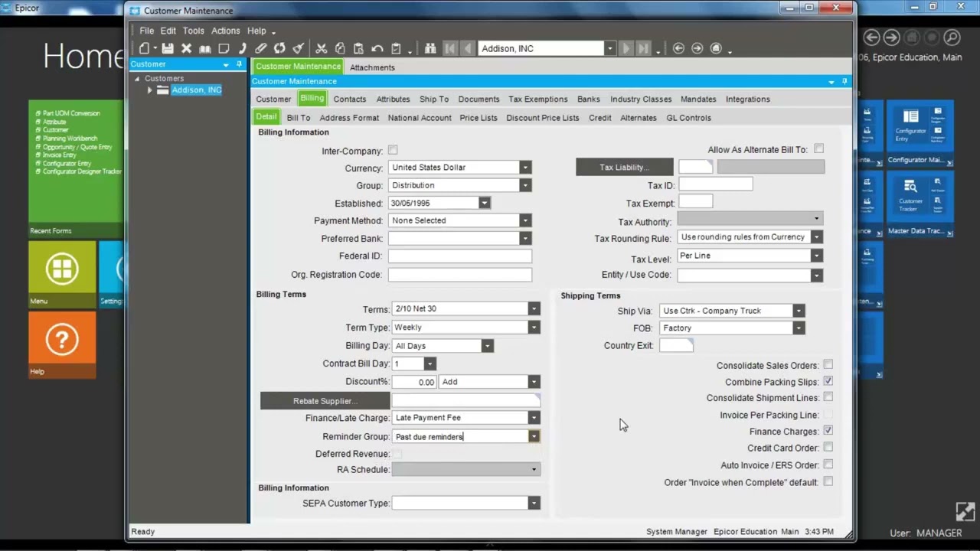Viewport: 980px width, 551px height.
Task: Open the Payment Method dropdown
Action: [x=525, y=220]
